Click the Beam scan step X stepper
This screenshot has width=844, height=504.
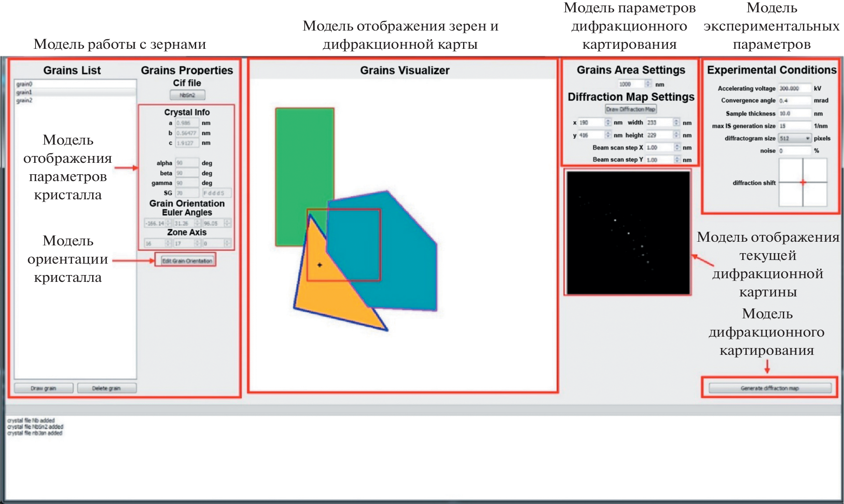[676, 147]
